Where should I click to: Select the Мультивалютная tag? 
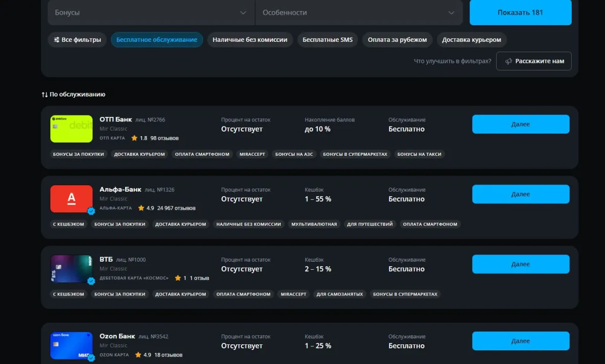tap(314, 224)
